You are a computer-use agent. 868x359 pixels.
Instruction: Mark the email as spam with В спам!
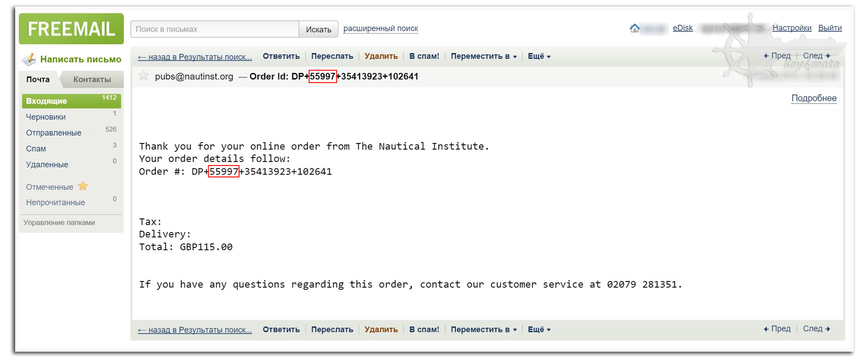424,56
